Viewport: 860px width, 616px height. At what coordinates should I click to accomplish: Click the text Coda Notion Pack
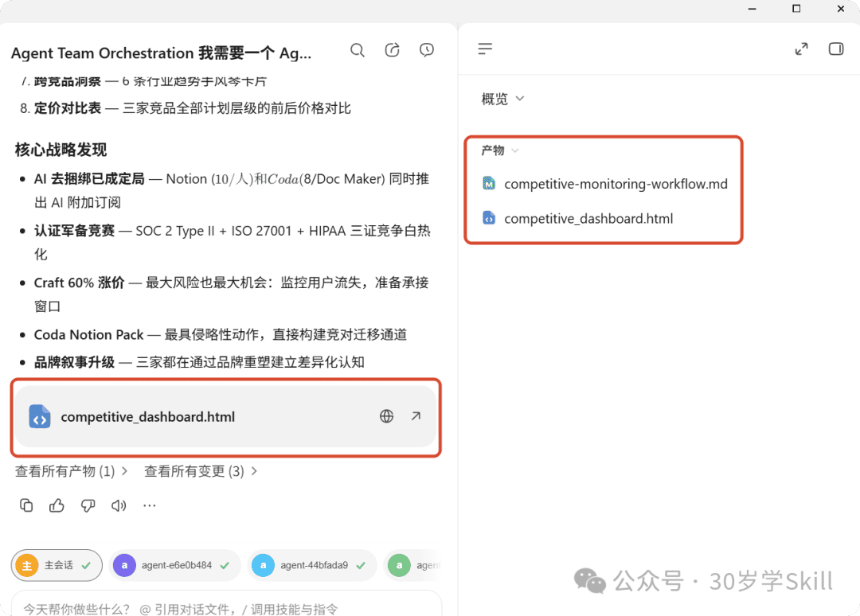[89, 335]
